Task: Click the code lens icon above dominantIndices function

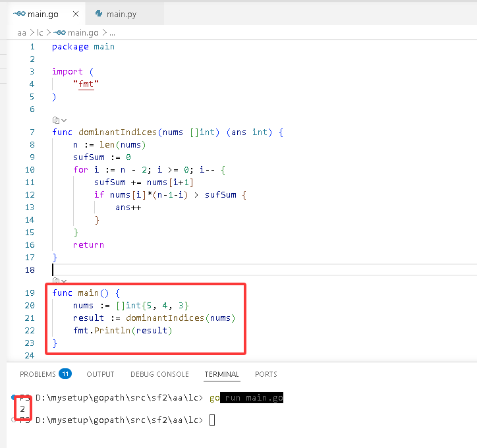Action: pyautogui.click(x=55, y=120)
